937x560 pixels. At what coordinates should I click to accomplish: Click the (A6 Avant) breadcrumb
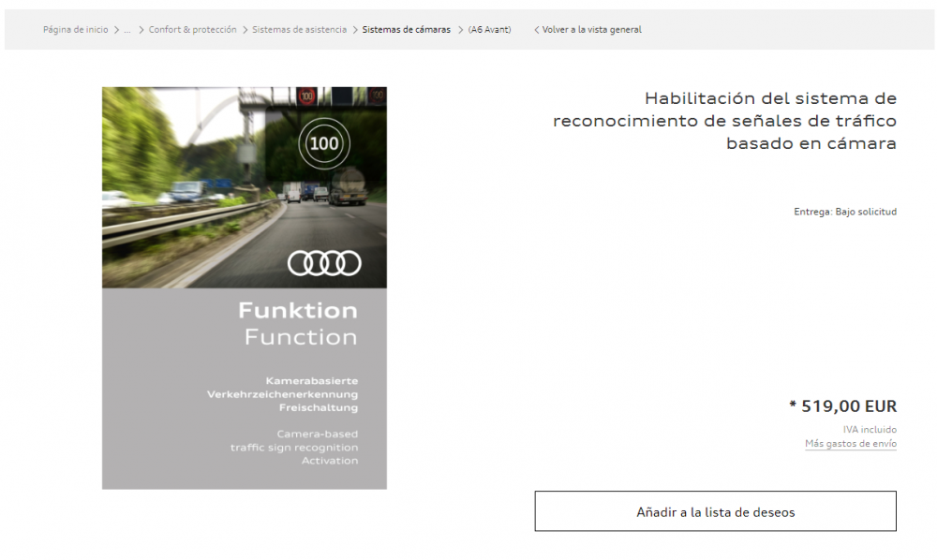(x=489, y=30)
